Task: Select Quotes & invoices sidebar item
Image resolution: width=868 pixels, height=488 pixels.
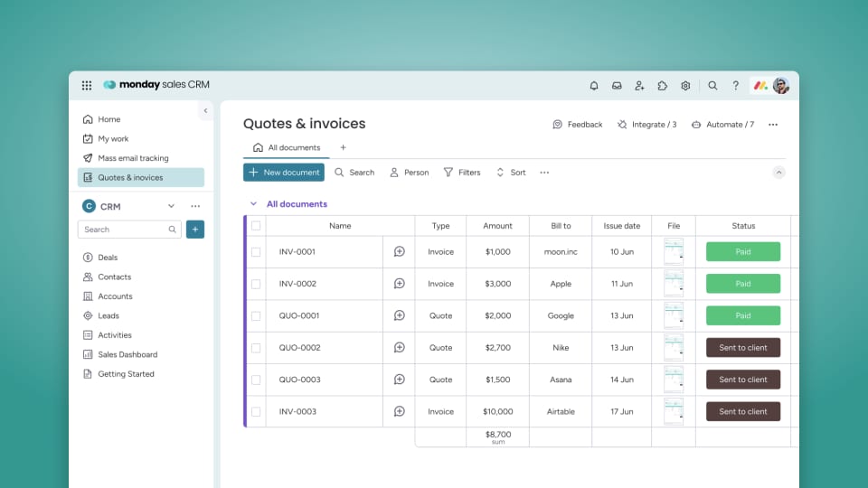Action: tap(141, 178)
